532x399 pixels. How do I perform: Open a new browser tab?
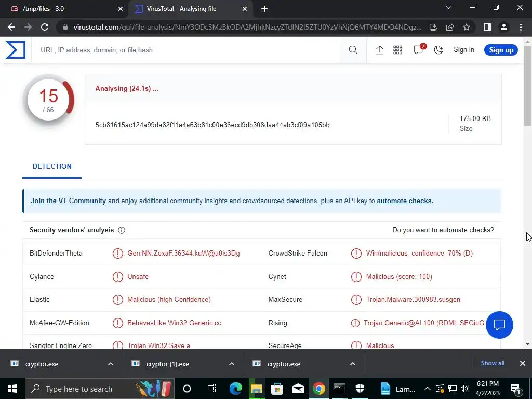(x=264, y=9)
